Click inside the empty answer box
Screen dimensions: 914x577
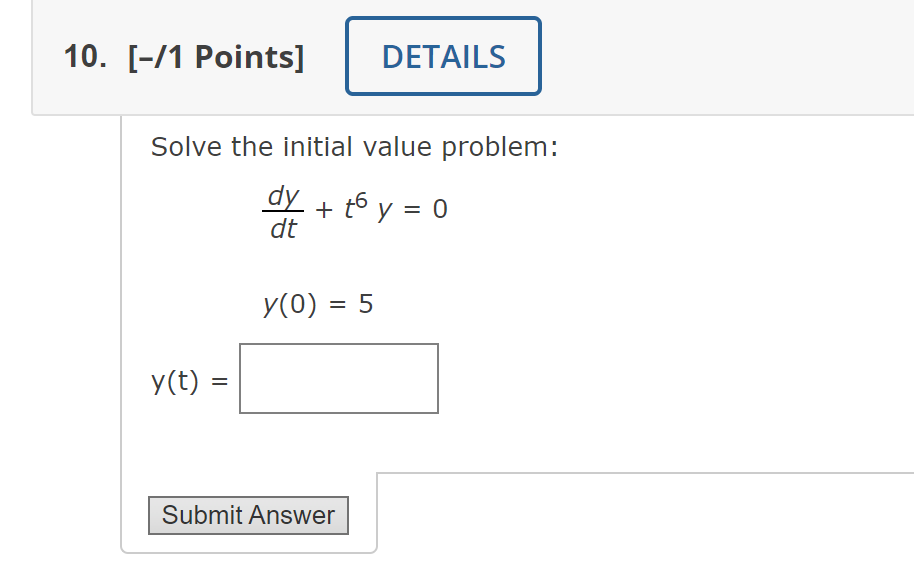point(338,378)
